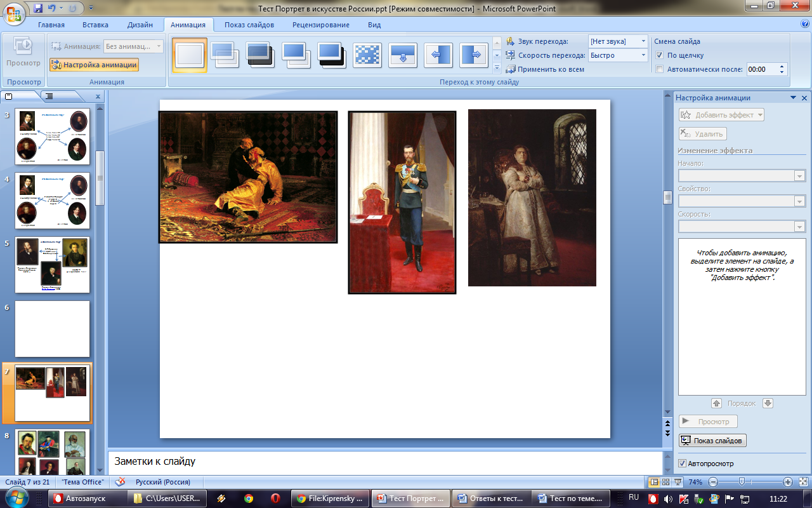Screen dimensions: 812x508
Task: Apply the wipe right transition
Action: click(x=474, y=56)
